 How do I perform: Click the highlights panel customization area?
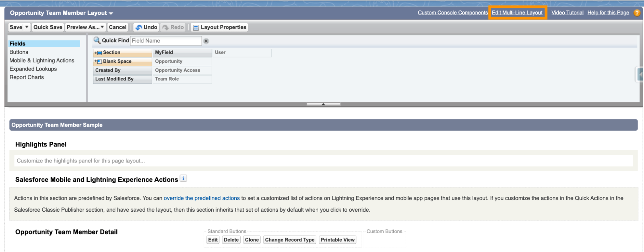pyautogui.click(x=323, y=161)
